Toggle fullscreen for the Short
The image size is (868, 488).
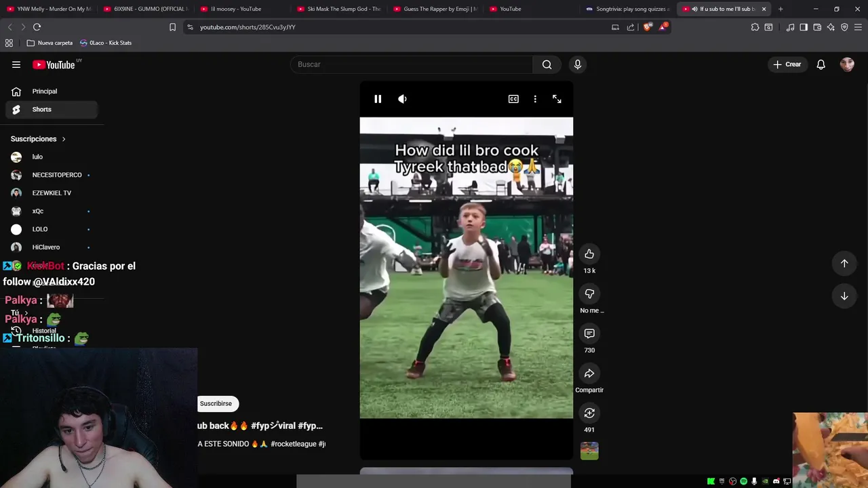[557, 99]
